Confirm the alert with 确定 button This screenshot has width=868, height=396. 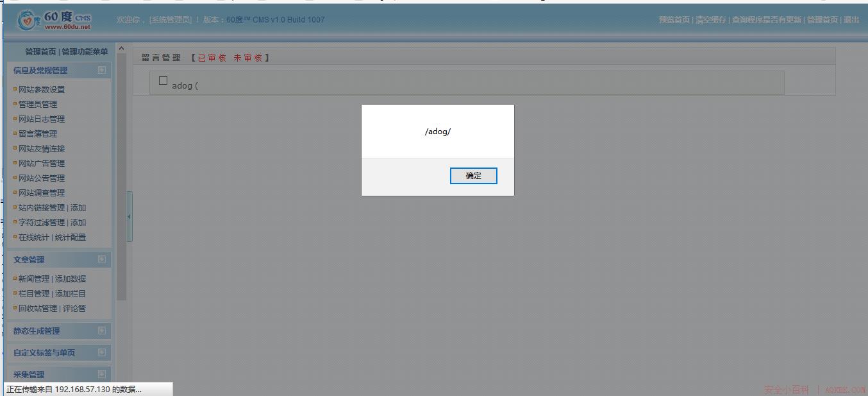[473, 176]
